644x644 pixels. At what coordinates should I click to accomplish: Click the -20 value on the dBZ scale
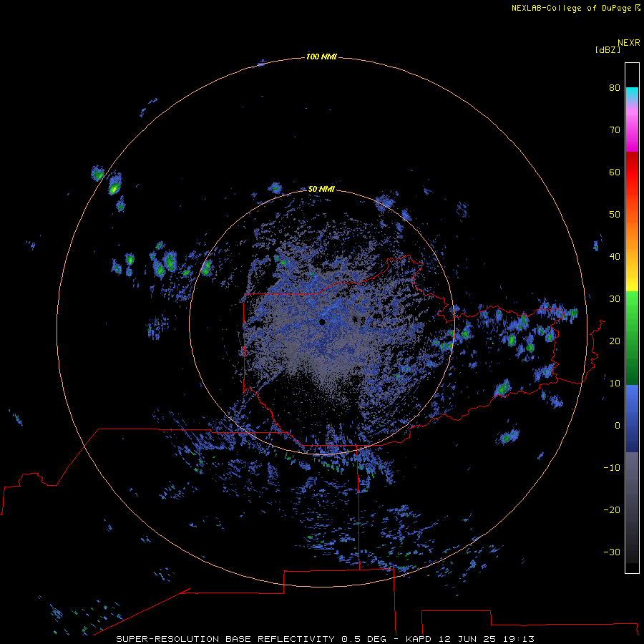pos(612,510)
